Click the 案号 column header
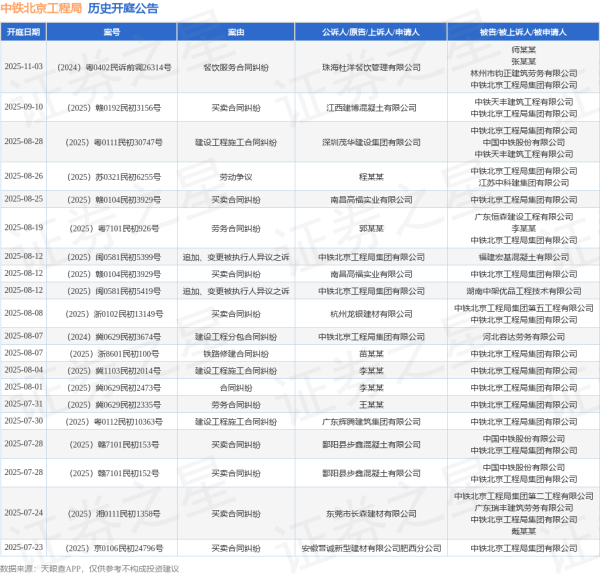Image resolution: width=600 pixels, height=574 pixels. click(112, 32)
